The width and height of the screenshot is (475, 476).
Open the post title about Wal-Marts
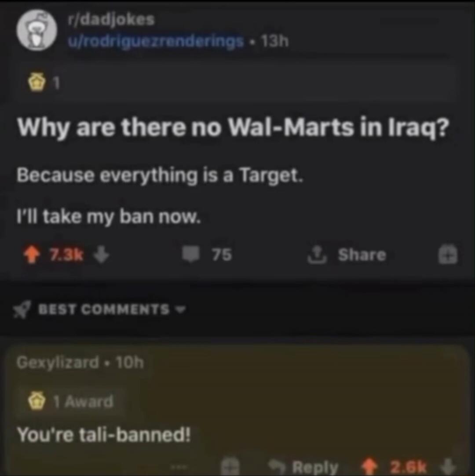click(233, 128)
